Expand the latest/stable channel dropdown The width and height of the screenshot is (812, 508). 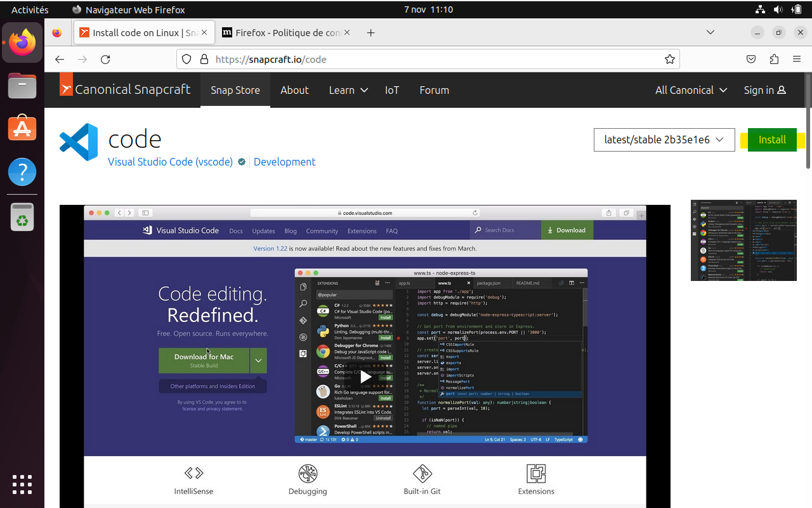click(664, 140)
